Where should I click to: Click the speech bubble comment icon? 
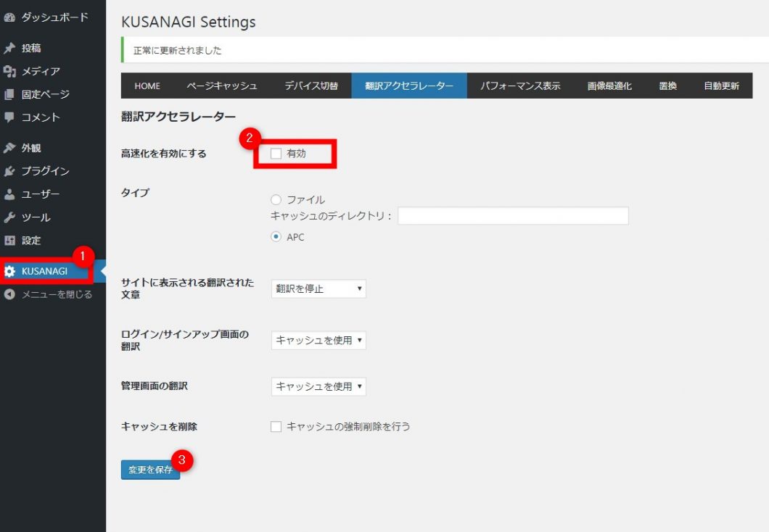9,117
